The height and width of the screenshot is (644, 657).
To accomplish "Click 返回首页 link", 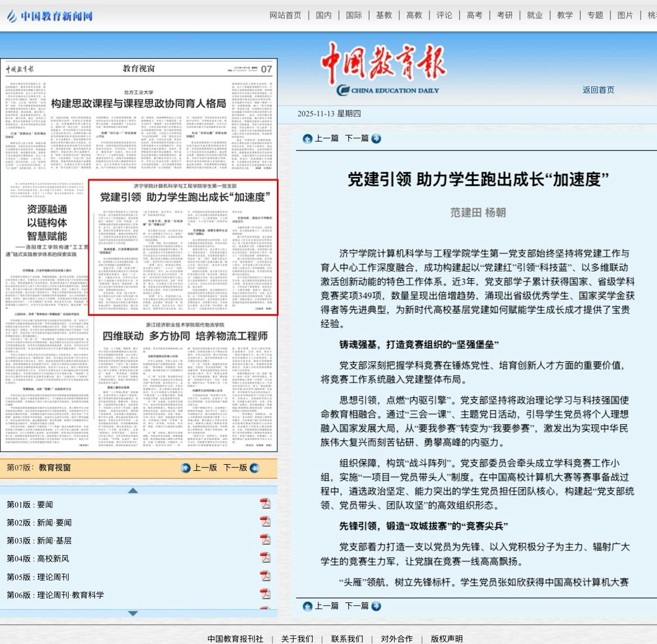I will coord(598,90).
